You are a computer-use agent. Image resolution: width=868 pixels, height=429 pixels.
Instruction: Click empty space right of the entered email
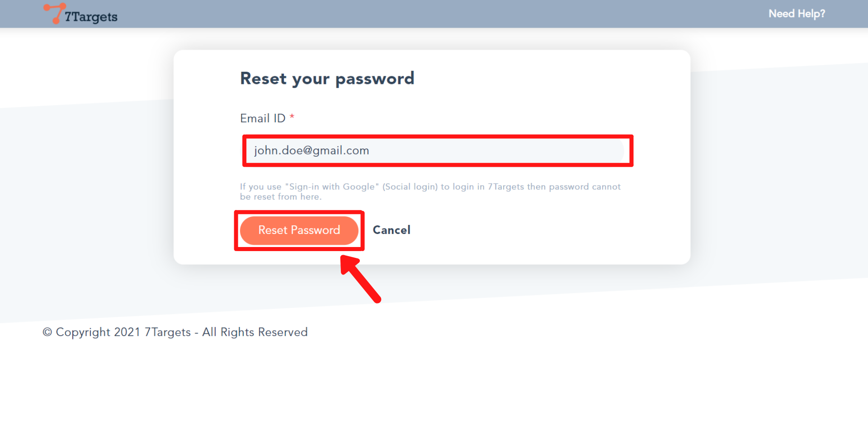(497, 150)
